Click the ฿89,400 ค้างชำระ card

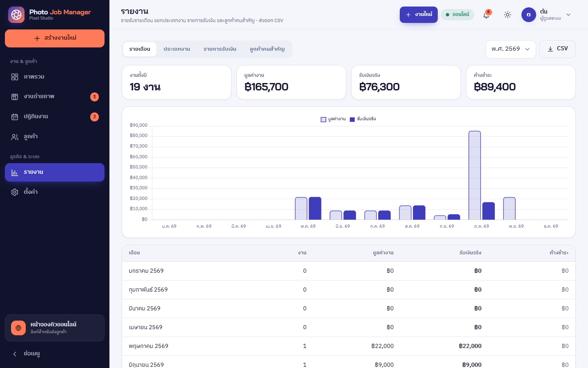tap(521, 82)
